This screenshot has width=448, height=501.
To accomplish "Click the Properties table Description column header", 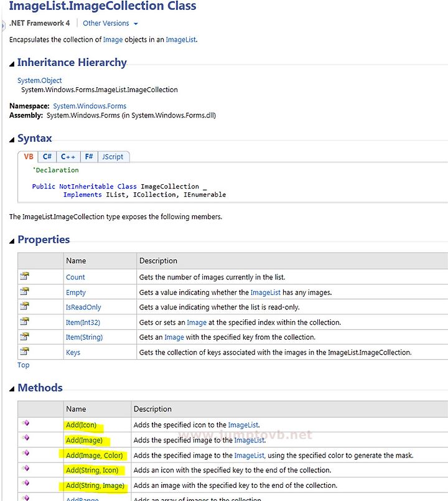I will pos(158,261).
